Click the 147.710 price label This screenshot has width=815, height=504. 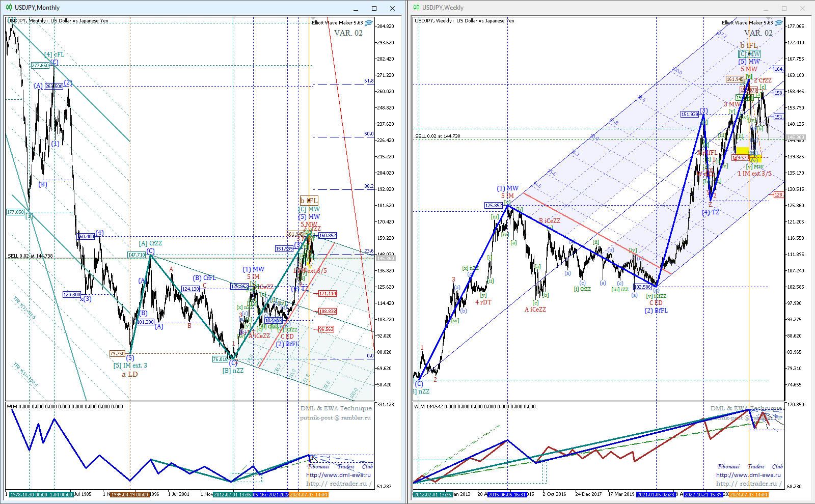click(137, 255)
